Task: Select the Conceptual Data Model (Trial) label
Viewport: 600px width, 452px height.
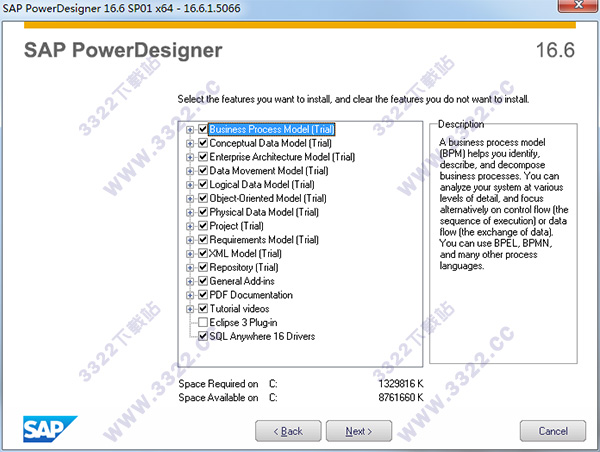Action: [271, 143]
